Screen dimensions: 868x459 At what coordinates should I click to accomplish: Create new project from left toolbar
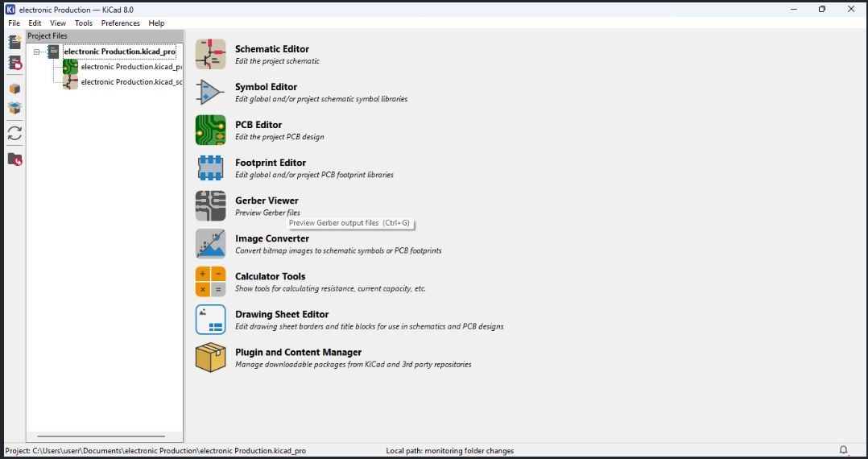coord(15,42)
